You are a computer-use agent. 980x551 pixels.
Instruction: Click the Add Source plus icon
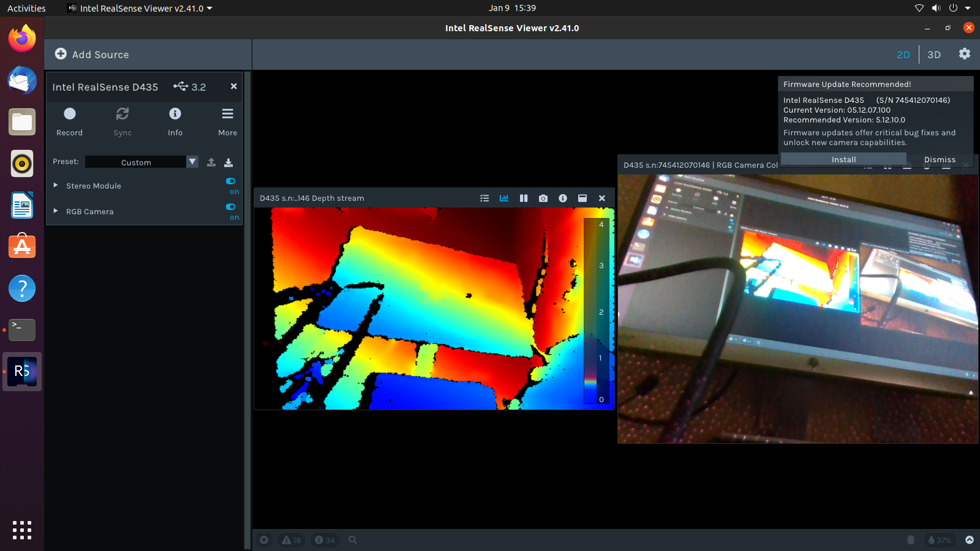[61, 54]
